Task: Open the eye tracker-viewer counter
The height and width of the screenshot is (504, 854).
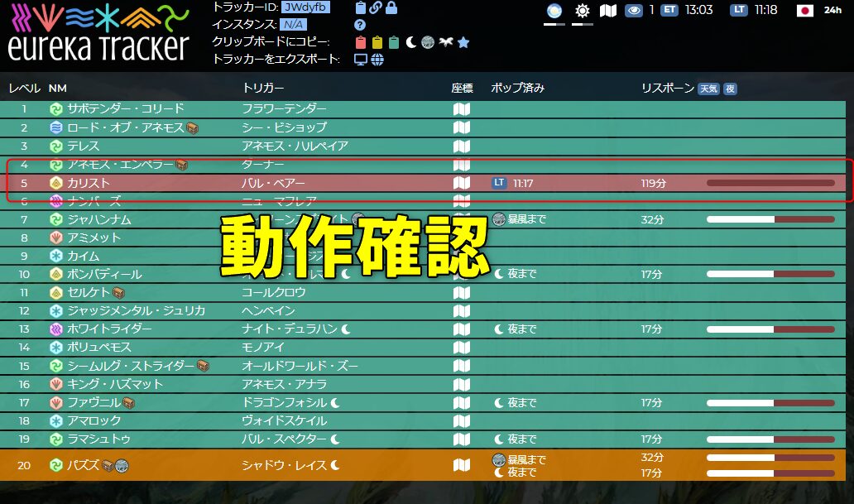Action: [634, 12]
